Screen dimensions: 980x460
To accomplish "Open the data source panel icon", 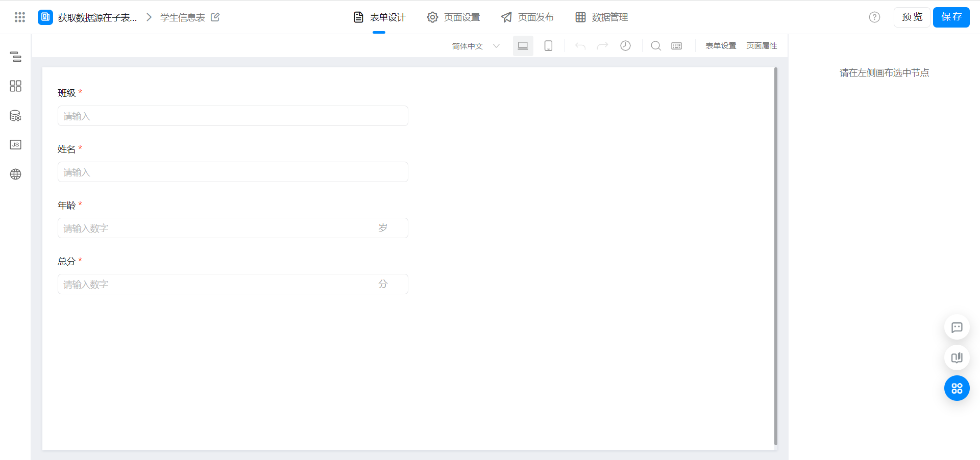I will (16, 116).
